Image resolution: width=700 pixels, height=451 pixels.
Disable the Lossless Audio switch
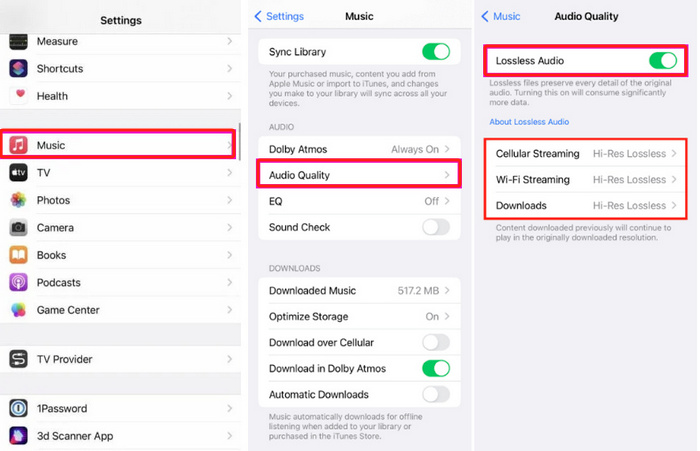point(663,61)
